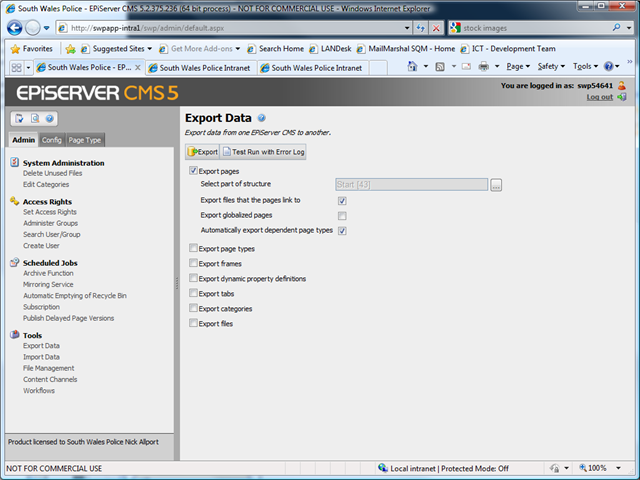This screenshot has width=640, height=480.
Task: Click the Test Run with Error Log button
Action: click(x=263, y=152)
